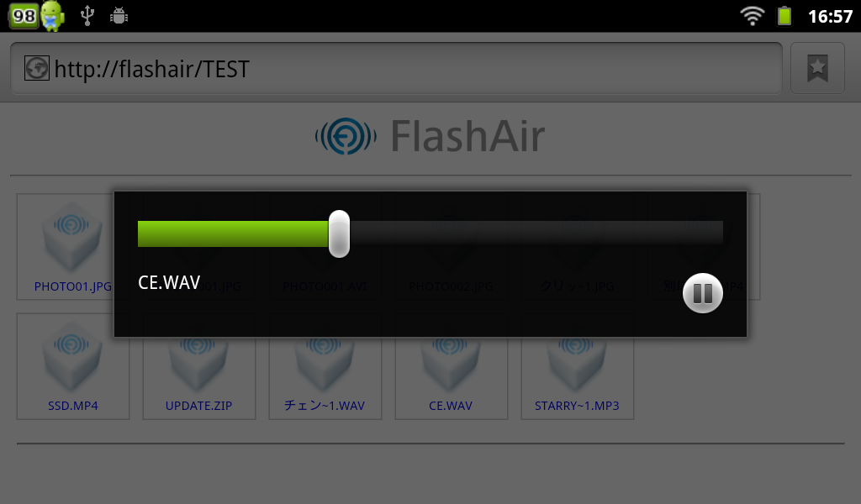Image resolution: width=861 pixels, height=504 pixels.
Task: Open the SSD.MP4 file link
Action: pos(73,406)
